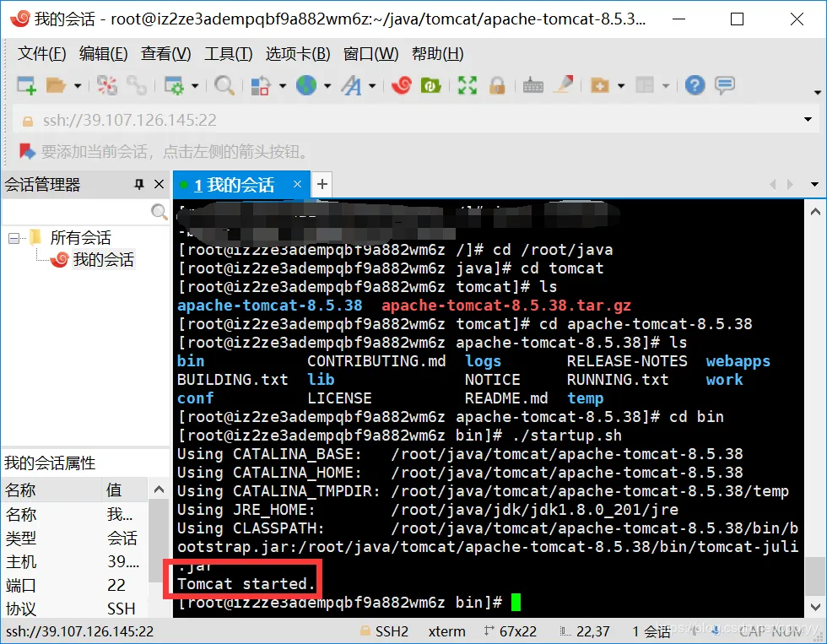The image size is (827, 644).
Task: Expand the layout icon dropdown arrow
Action: click(x=666, y=85)
